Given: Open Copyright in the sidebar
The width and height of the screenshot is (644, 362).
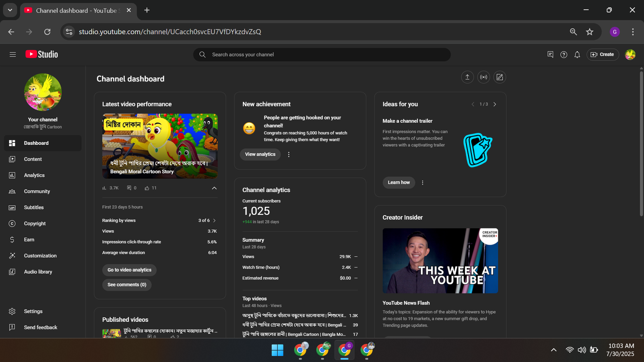Looking at the screenshot, I should click(x=43, y=224).
